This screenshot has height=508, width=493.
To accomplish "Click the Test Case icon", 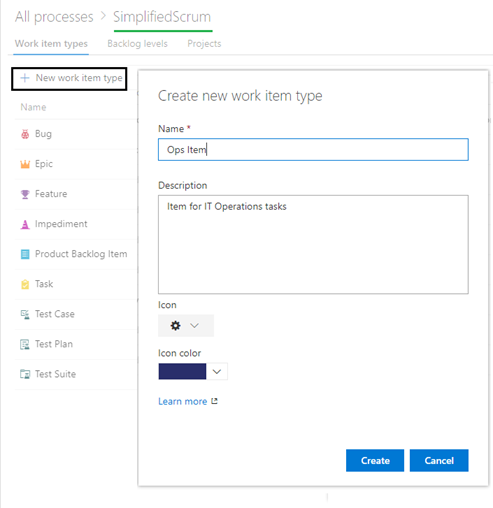I will (x=25, y=314).
